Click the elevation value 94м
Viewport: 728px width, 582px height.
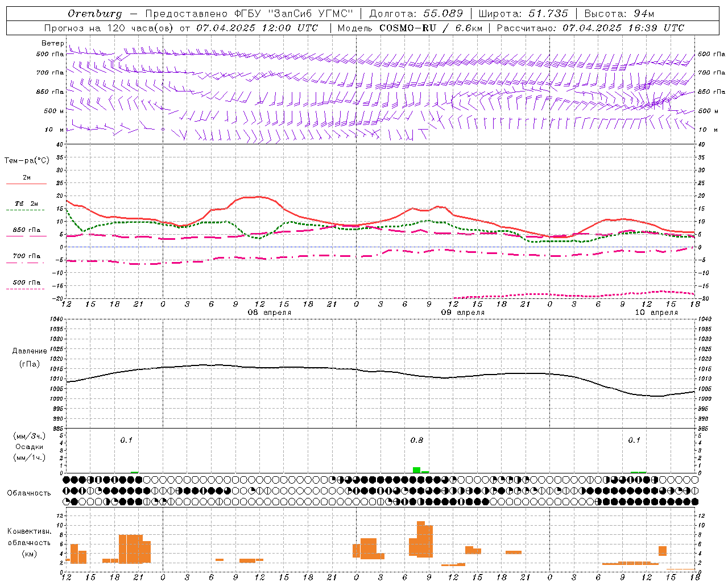click(644, 14)
